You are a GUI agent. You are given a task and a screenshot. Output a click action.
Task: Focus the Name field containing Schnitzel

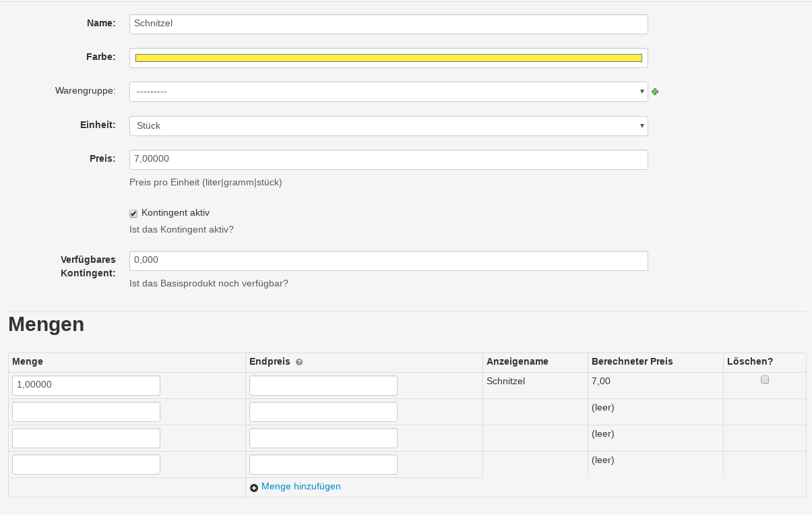tap(388, 24)
